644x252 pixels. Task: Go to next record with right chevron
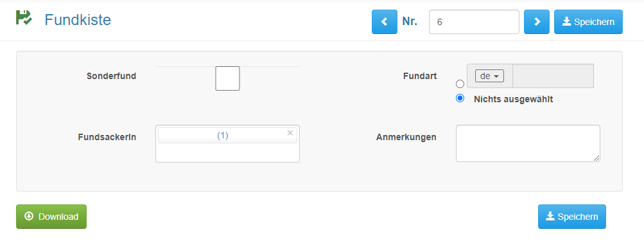pos(537,22)
